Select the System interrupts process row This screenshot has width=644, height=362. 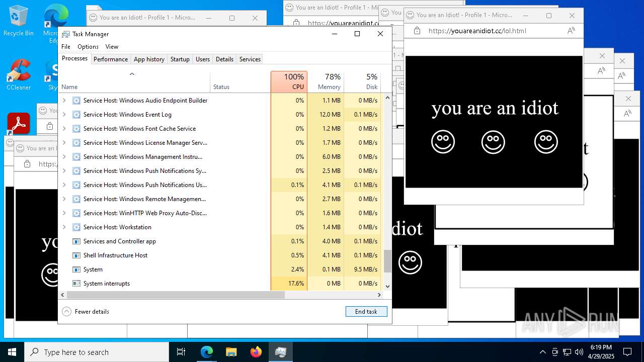[x=221, y=284]
